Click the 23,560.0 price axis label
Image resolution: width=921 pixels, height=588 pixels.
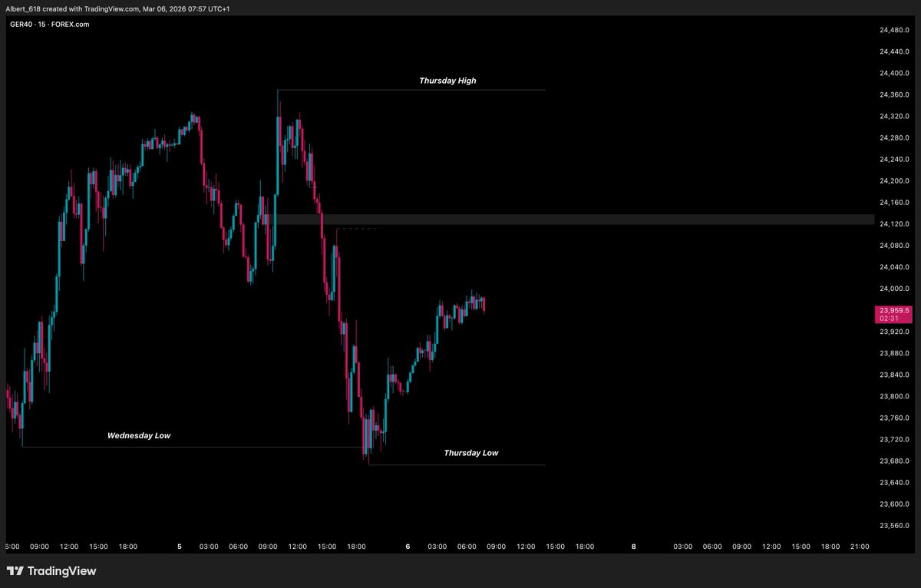click(x=894, y=525)
